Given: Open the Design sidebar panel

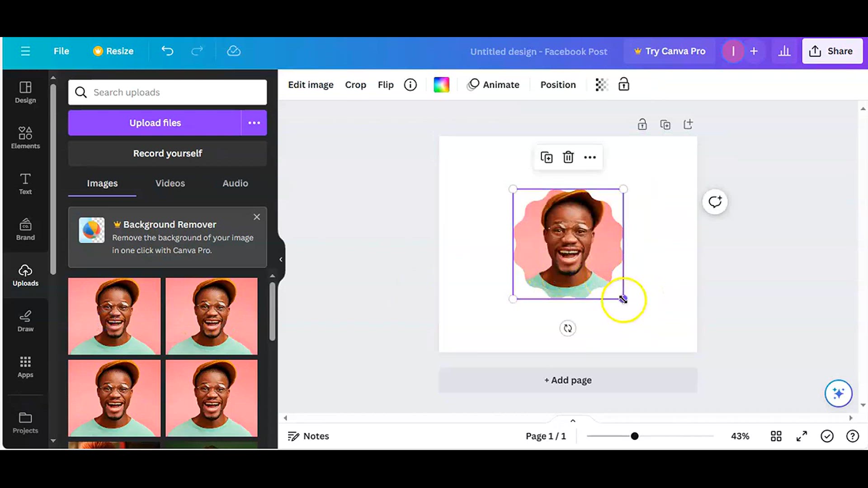Looking at the screenshot, I should point(25,92).
